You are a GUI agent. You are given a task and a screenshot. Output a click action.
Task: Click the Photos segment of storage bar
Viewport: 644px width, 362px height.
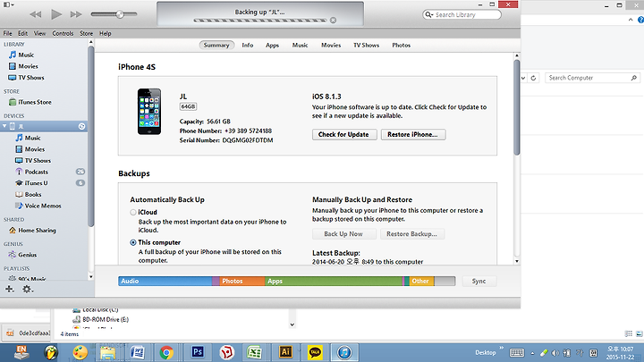[241, 282]
